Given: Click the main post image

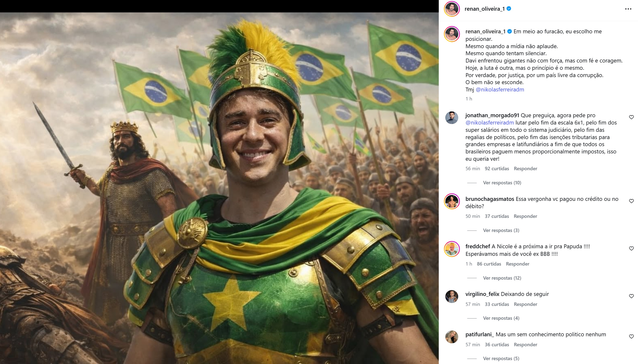Looking at the screenshot, I should click(219, 188).
